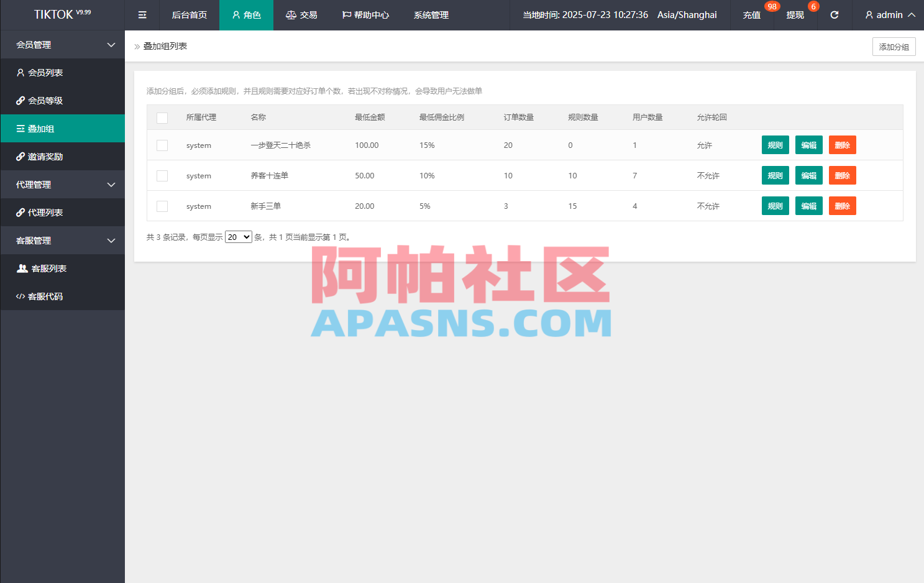
Task: Click the 充值 notification item
Action: click(x=752, y=15)
